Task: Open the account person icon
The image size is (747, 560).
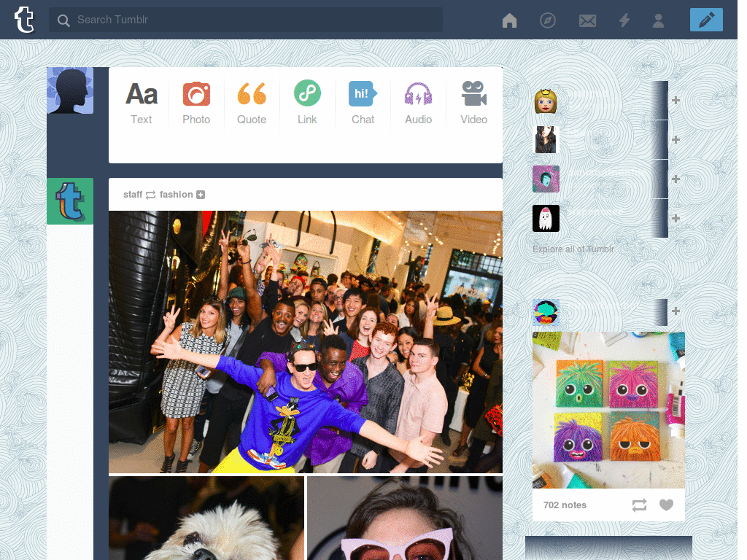Action: (658, 20)
